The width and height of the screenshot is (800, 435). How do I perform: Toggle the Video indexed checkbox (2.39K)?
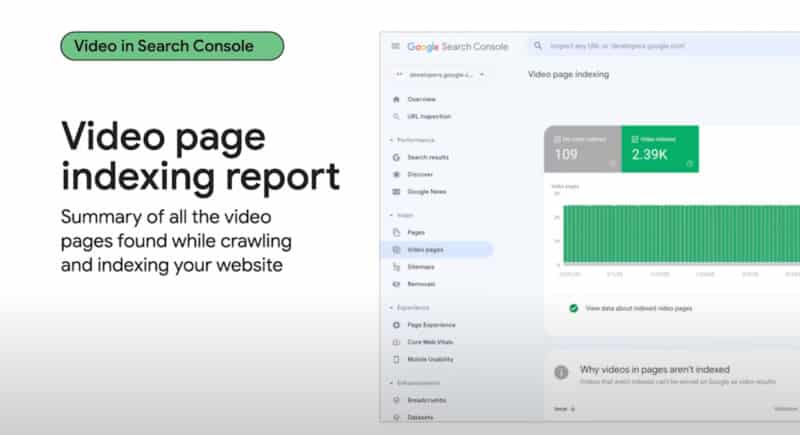(x=633, y=138)
